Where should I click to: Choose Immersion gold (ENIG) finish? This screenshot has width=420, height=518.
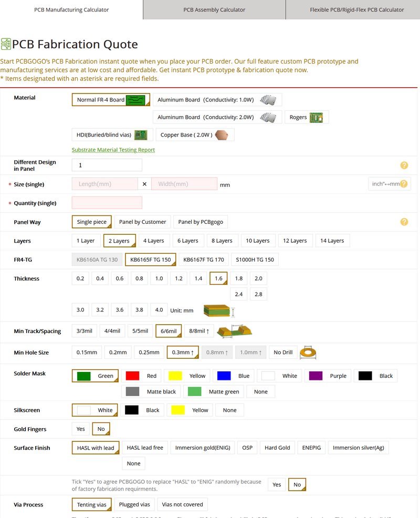coord(203,448)
